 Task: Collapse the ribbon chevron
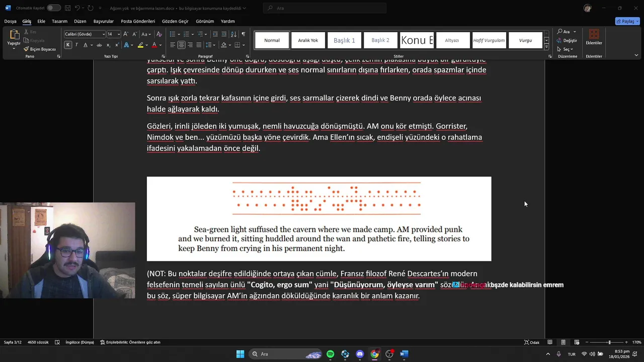pos(636,55)
